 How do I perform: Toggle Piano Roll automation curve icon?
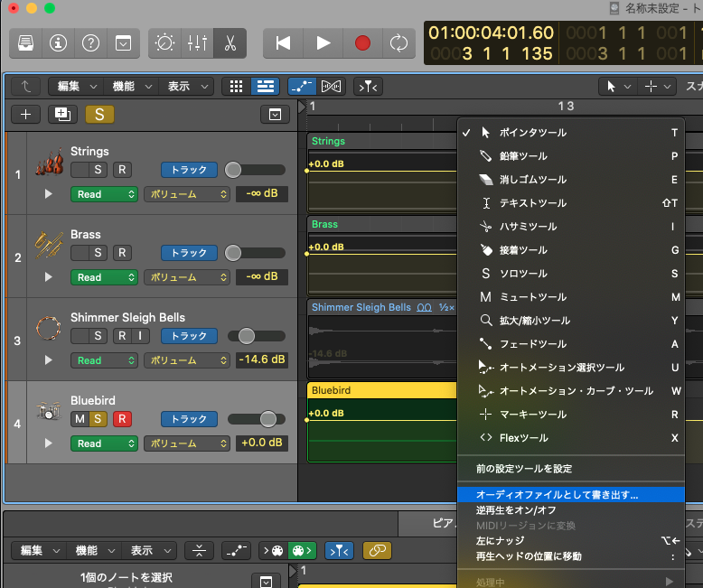pyautogui.click(x=236, y=551)
